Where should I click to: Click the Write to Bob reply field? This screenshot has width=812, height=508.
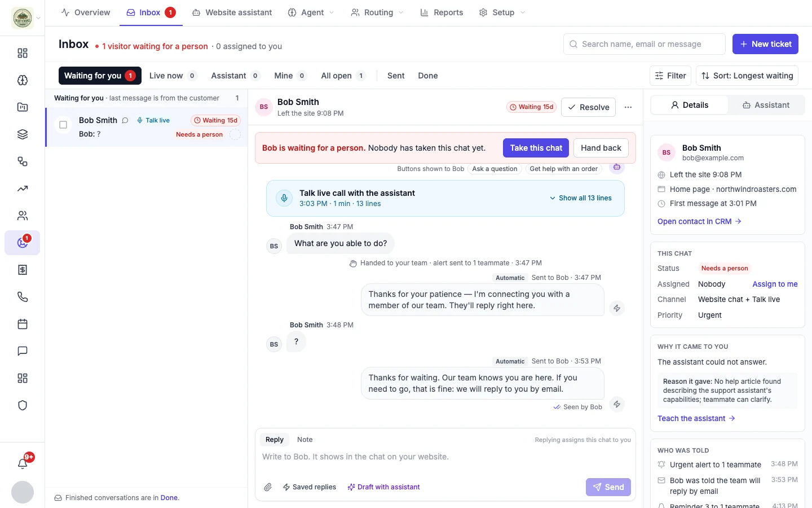pos(445,457)
